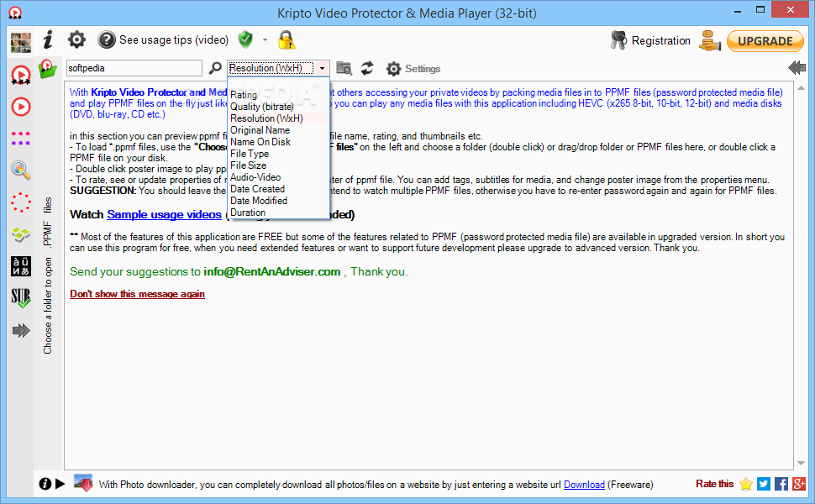The image size is (815, 504).
Task: Click the Google Plus share icon
Action: click(x=799, y=484)
